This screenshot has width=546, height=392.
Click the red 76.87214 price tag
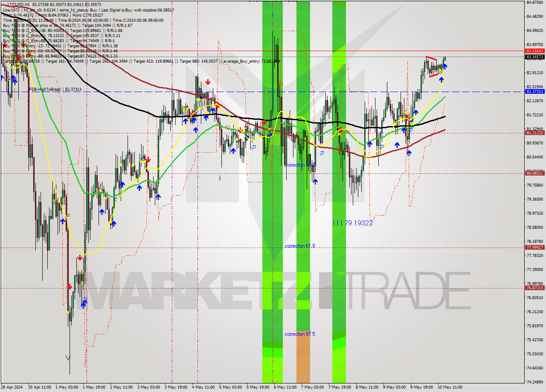click(x=535, y=288)
